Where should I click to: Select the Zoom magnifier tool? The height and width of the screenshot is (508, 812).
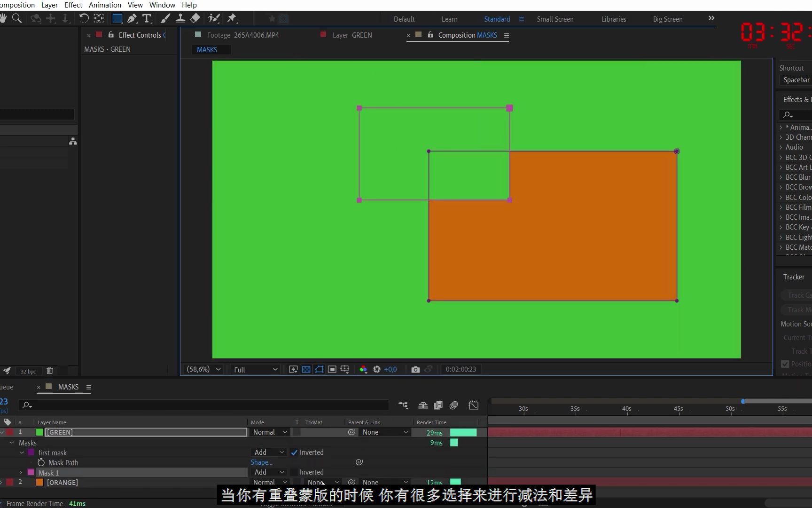coord(17,18)
